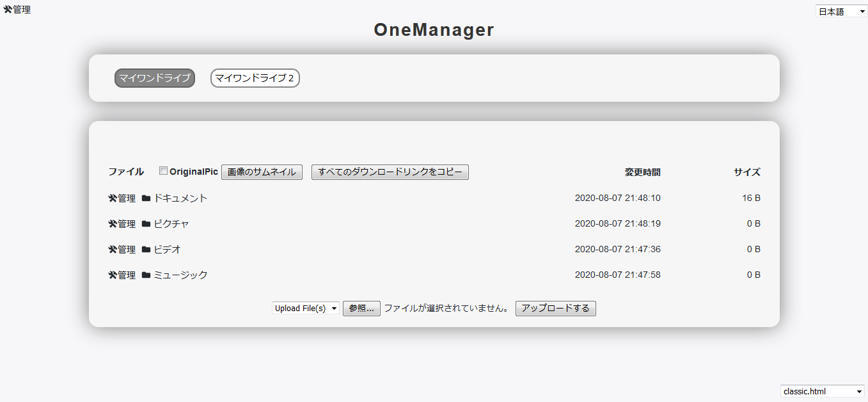
Task: Click the 管理 wrench beside ミュージック
Action: tap(122, 275)
